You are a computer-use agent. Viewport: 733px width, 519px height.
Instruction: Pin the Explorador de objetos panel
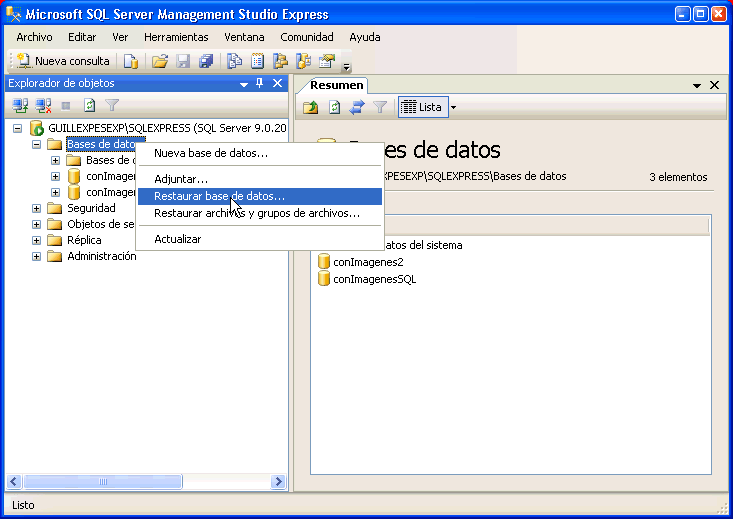pyautogui.click(x=260, y=84)
